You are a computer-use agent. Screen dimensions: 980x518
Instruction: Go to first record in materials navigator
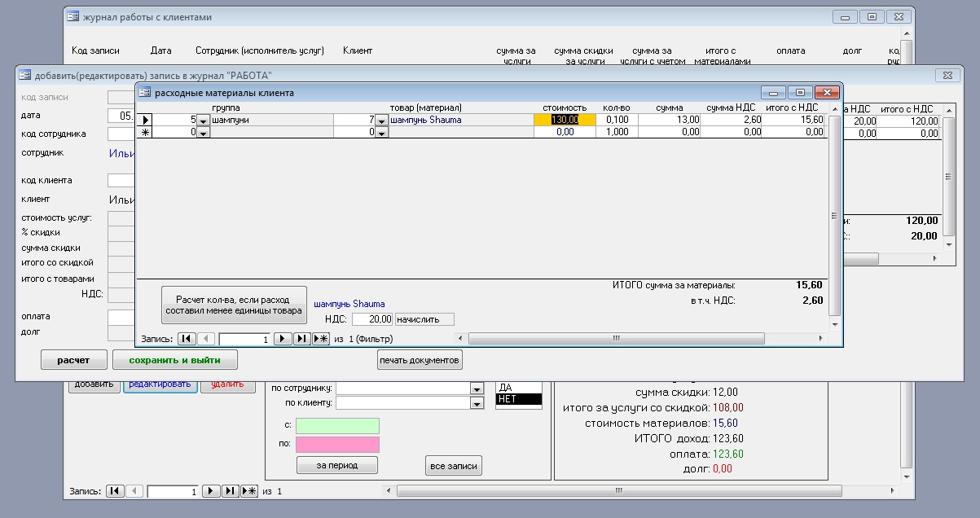(187, 339)
